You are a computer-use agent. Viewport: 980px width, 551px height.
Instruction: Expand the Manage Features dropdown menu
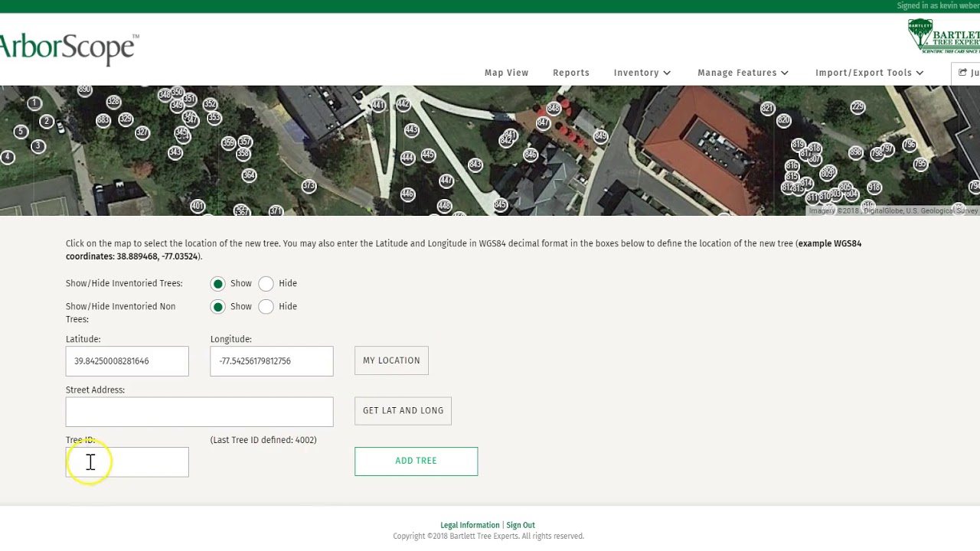click(x=743, y=73)
